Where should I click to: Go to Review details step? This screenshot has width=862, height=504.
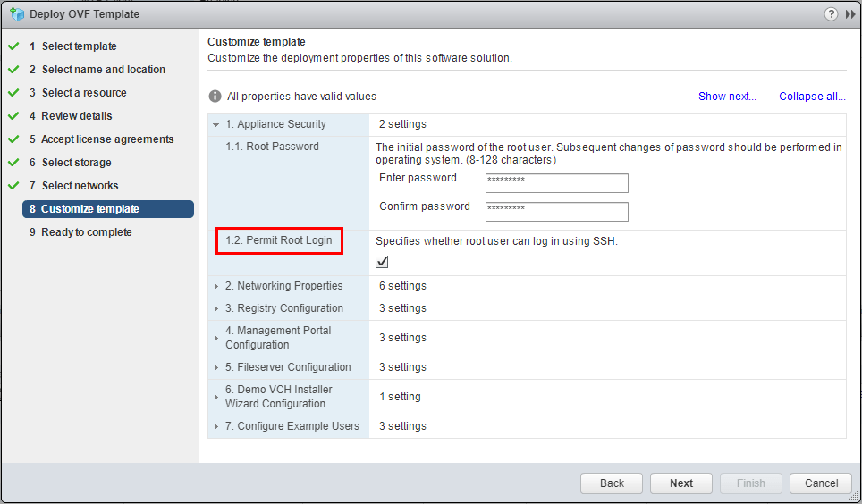click(77, 116)
